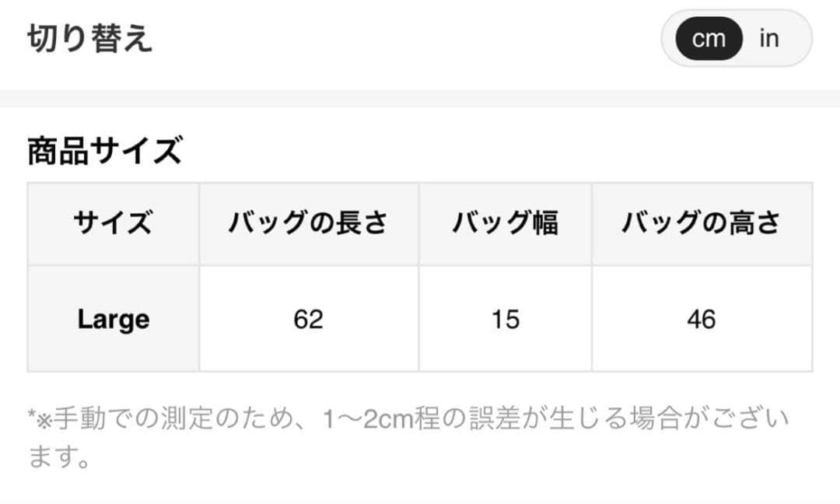840x504 pixels.
Task: Select the bag length value 62
Action: pyautogui.click(x=308, y=319)
